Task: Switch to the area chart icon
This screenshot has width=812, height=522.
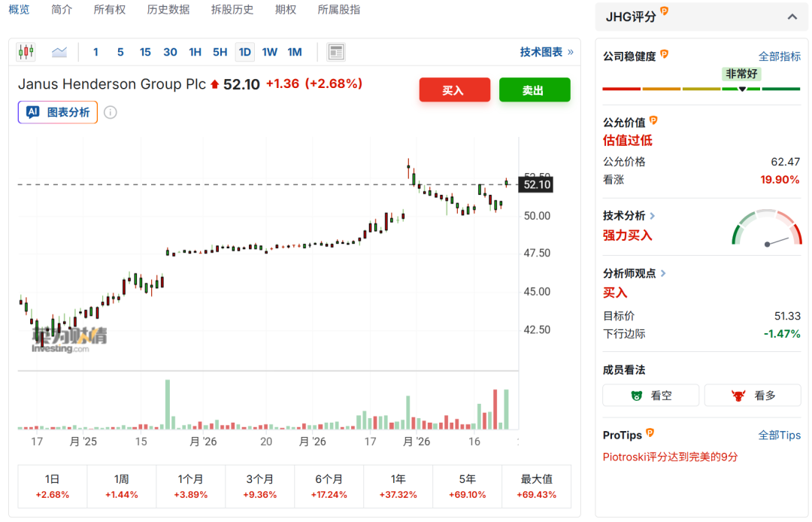Action: click(x=59, y=52)
